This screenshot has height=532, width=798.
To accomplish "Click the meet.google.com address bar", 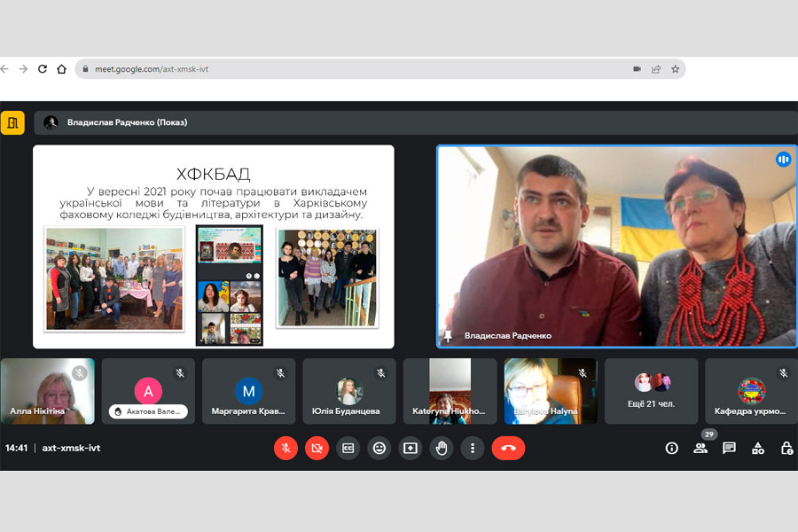I will click(355, 69).
